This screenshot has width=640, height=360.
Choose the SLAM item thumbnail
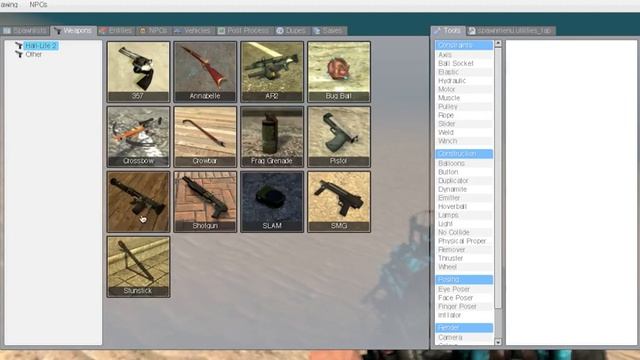(x=272, y=202)
